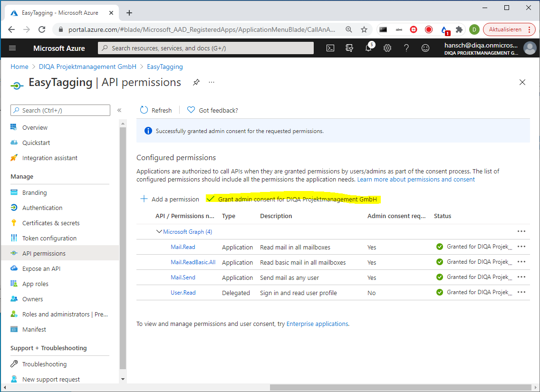Image resolution: width=540 pixels, height=392 pixels.
Task: Select Certificates & secrets menu item
Action: coord(50,223)
